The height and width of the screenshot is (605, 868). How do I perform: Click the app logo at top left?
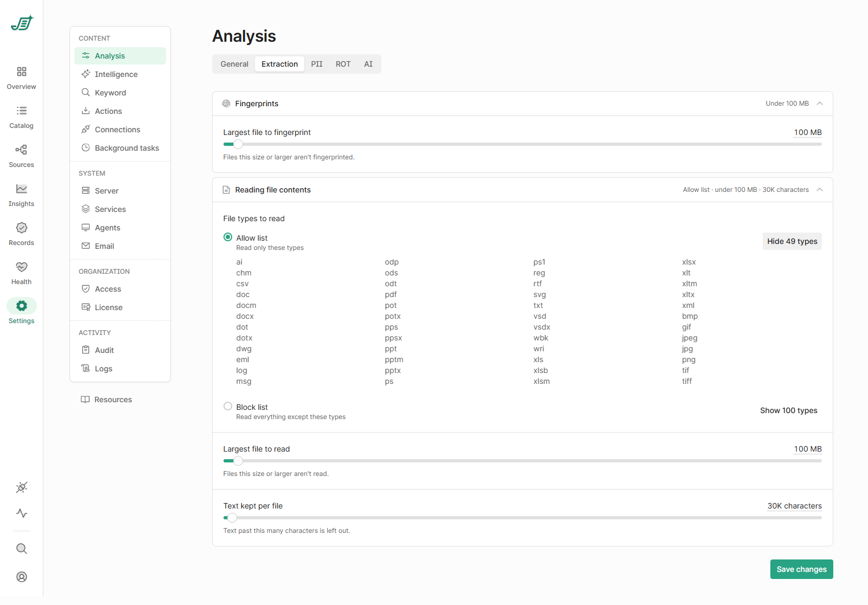[22, 23]
